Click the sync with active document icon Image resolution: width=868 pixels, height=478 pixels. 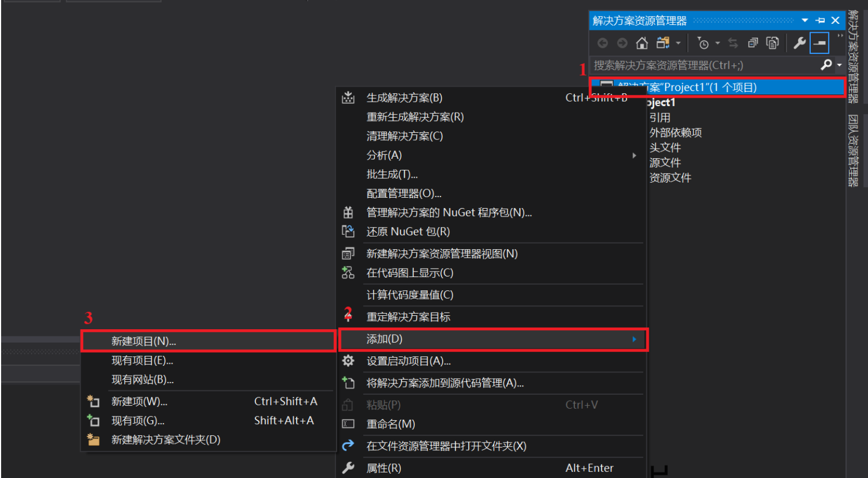click(x=733, y=43)
